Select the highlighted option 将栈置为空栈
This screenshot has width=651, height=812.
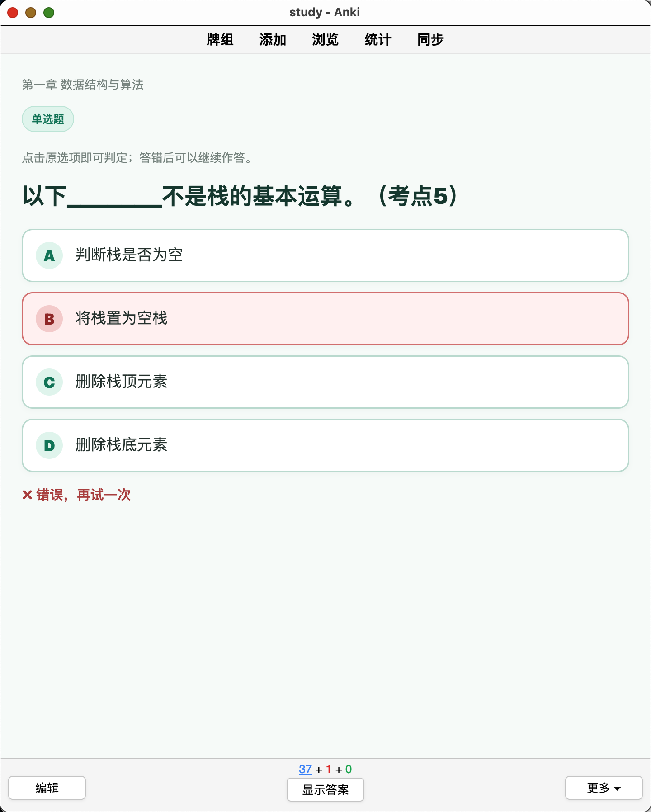(x=325, y=319)
